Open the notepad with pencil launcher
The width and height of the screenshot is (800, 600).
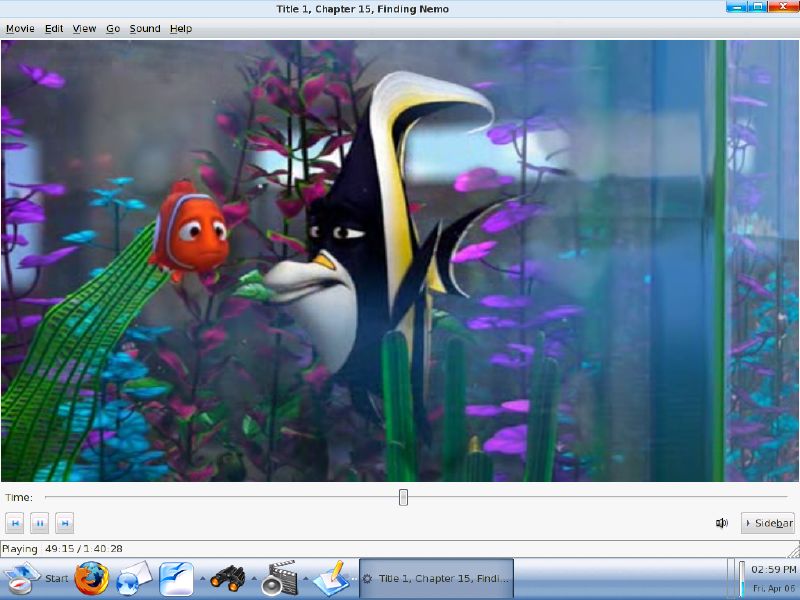point(331,578)
